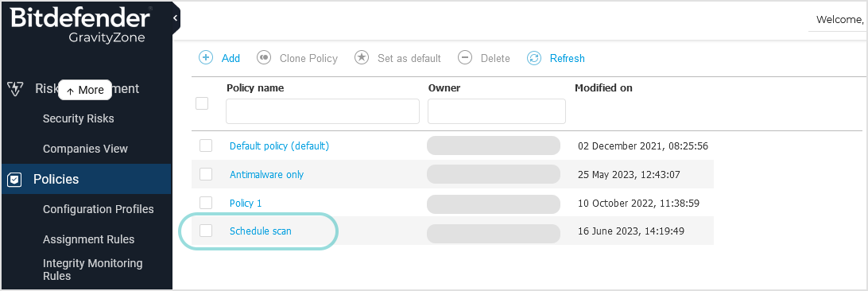
Task: Click the Refresh button label
Action: pyautogui.click(x=568, y=58)
